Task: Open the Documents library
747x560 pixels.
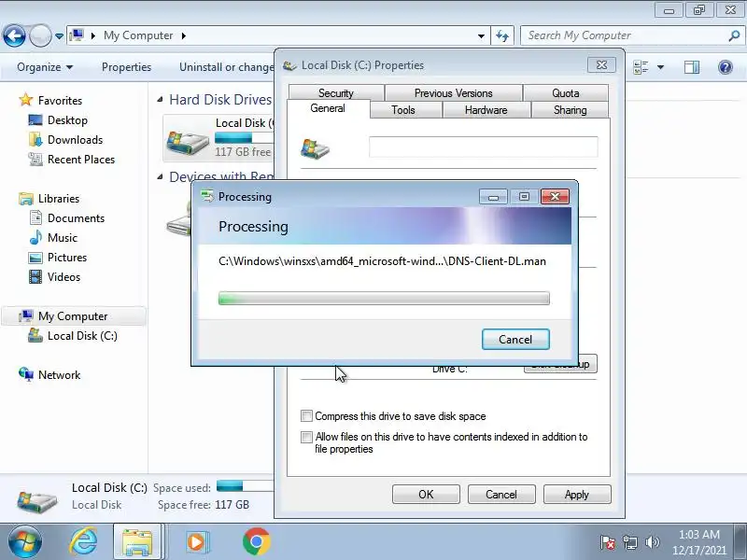Action: coord(76,218)
